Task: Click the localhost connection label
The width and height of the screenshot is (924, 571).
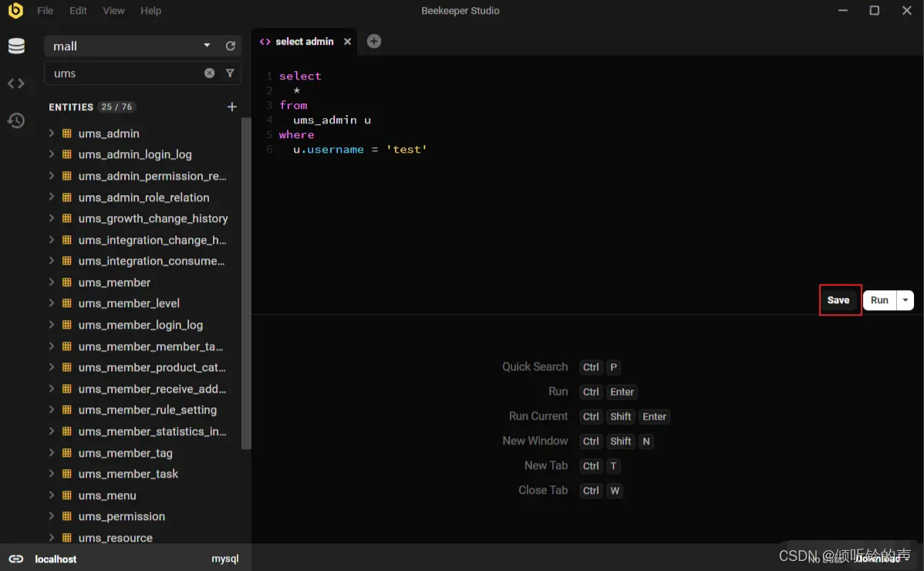Action: coord(56,559)
